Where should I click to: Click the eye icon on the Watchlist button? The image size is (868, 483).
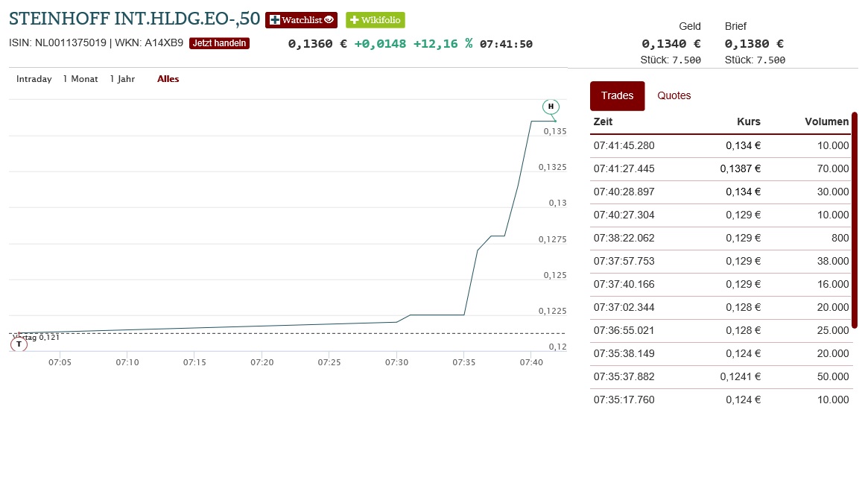tap(329, 20)
